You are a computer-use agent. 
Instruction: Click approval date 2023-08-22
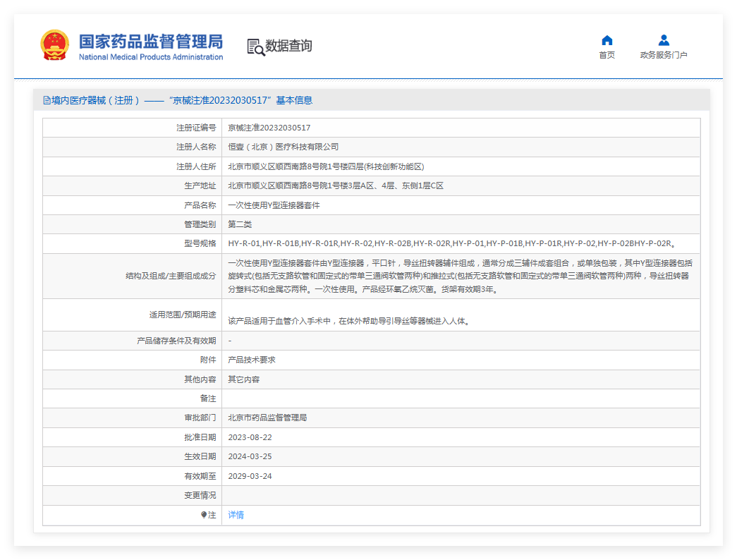250,437
